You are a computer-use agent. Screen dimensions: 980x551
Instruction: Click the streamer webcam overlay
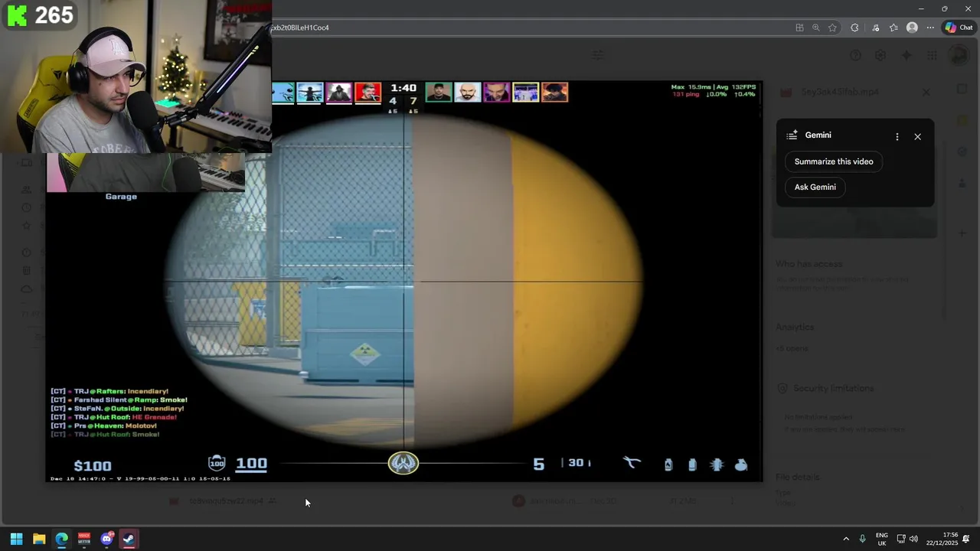click(x=136, y=77)
